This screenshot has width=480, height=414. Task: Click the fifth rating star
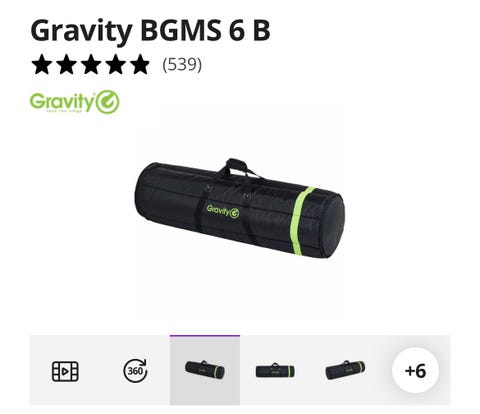click(140, 64)
